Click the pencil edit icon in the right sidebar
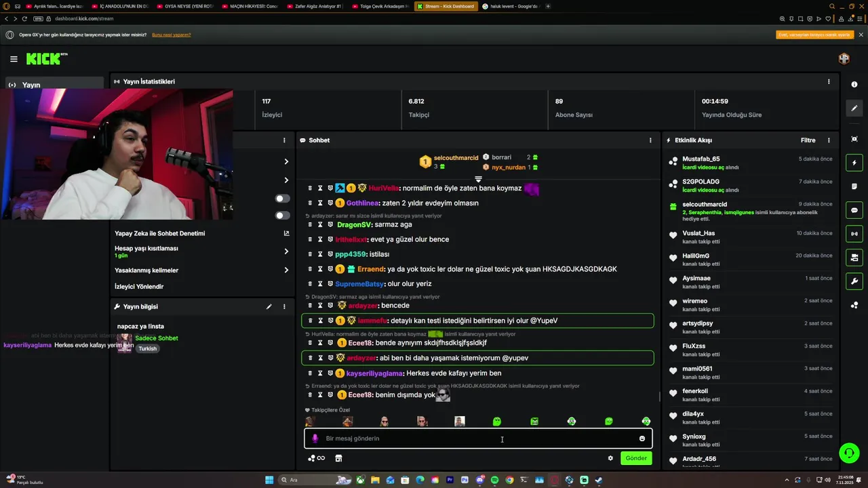The height and width of the screenshot is (488, 868). click(854, 108)
